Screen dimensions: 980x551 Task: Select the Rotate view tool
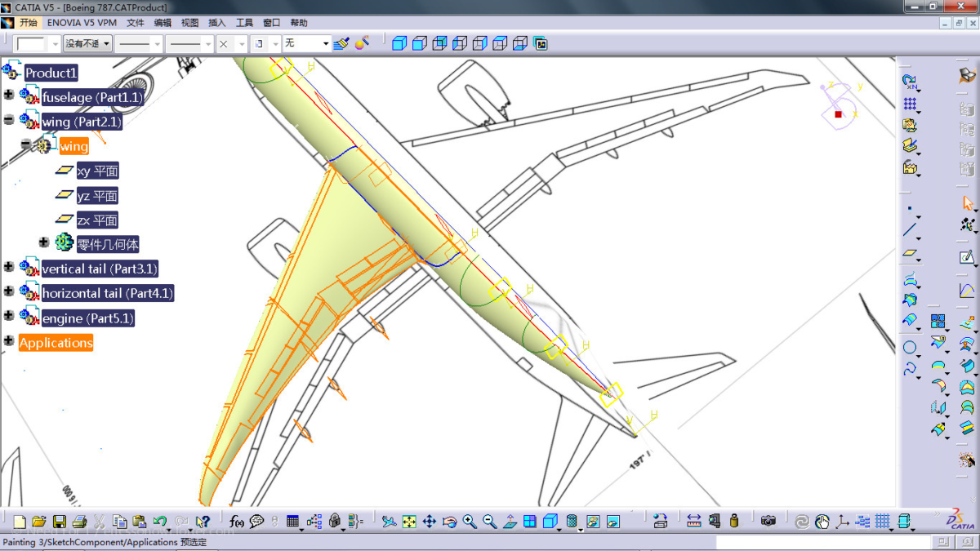click(x=449, y=521)
